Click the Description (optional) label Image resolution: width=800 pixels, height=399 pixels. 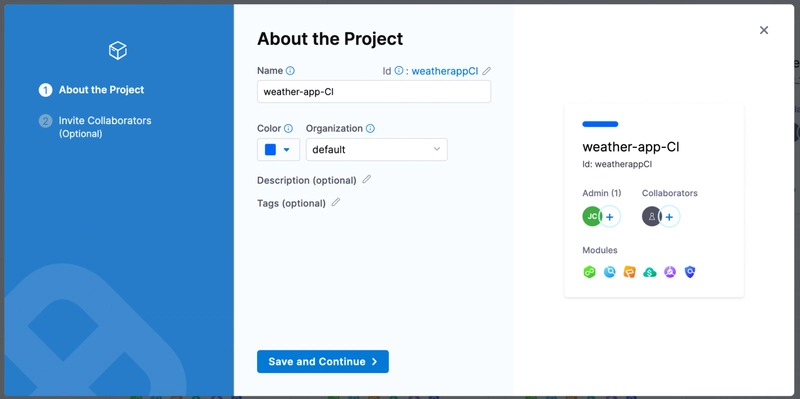click(307, 180)
